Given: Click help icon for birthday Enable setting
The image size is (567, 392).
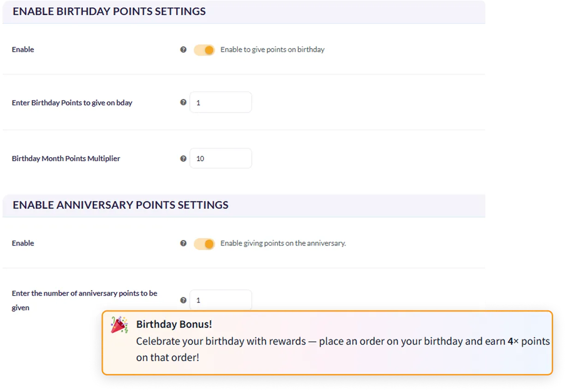Looking at the screenshot, I should click(183, 50).
